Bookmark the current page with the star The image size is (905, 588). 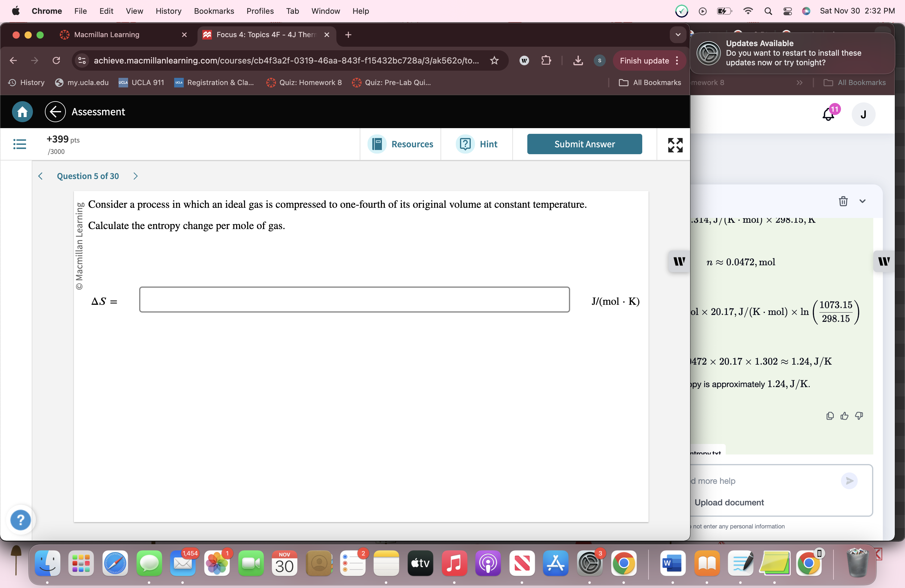pyautogui.click(x=494, y=60)
